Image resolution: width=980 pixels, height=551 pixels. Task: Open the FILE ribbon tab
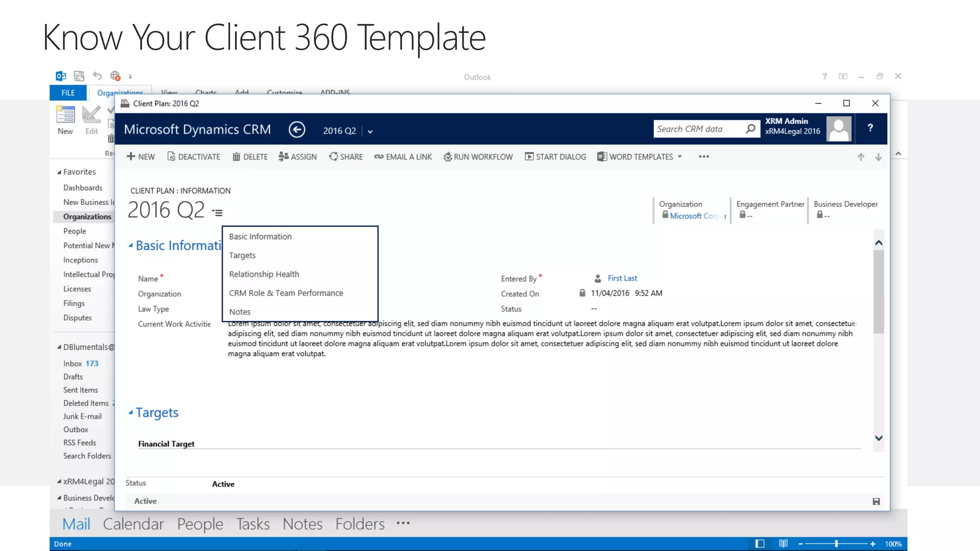pos(68,93)
